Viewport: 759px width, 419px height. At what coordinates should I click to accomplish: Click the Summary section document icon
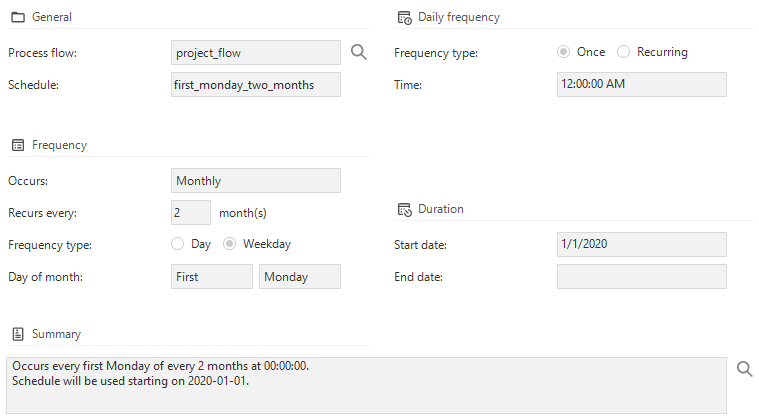pyautogui.click(x=17, y=334)
